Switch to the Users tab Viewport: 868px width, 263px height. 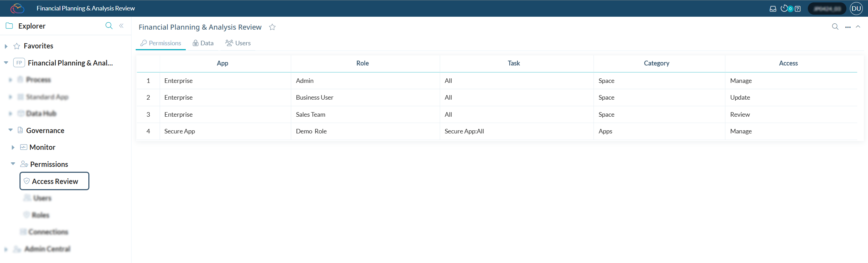pos(238,43)
